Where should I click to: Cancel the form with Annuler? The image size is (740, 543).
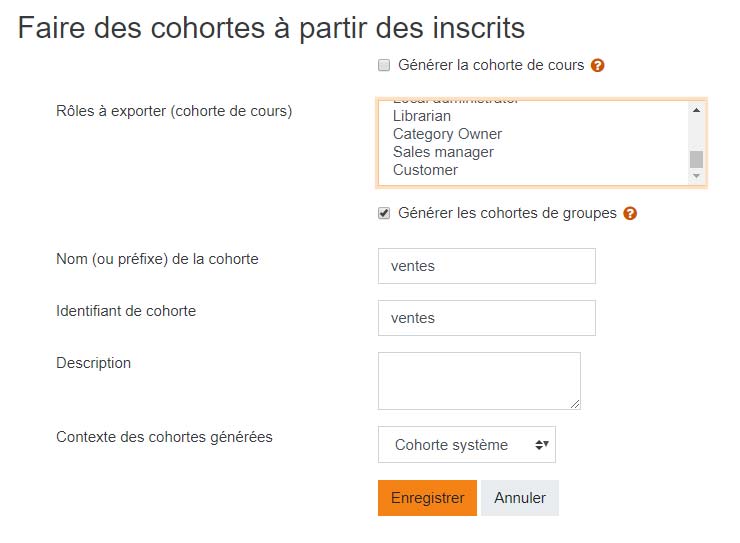[520, 498]
